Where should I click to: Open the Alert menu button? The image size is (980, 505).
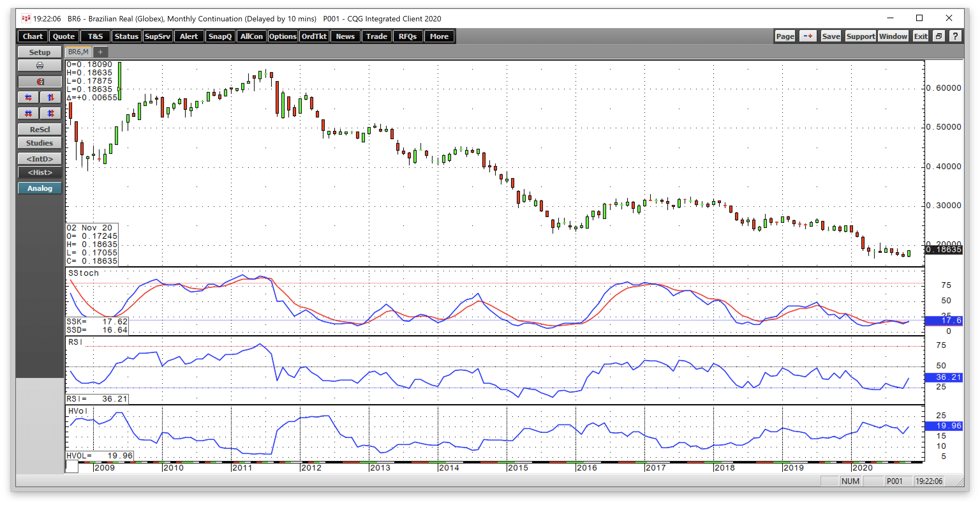coord(189,36)
